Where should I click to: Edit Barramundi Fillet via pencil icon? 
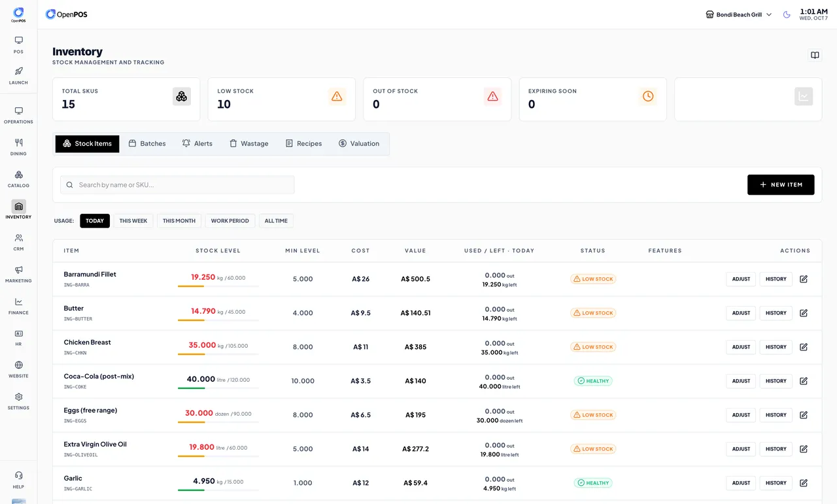click(804, 279)
